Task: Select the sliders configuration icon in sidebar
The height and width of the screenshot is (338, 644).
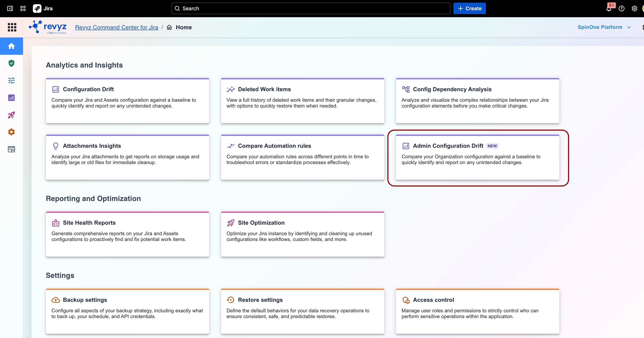Action: pyautogui.click(x=11, y=80)
